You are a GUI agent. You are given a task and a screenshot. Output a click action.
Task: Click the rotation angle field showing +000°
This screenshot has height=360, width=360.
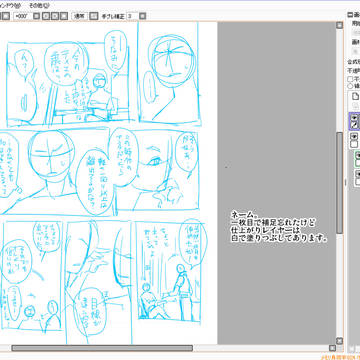pos(22,16)
